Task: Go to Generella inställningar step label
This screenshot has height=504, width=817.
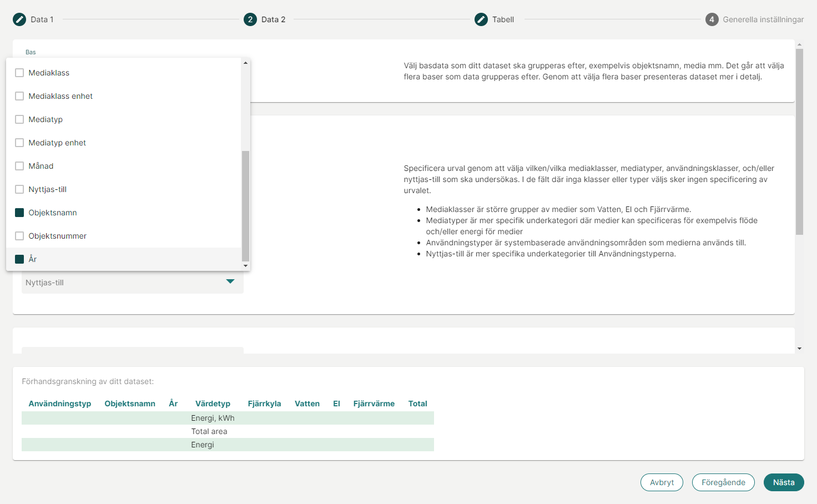Action: [763, 19]
